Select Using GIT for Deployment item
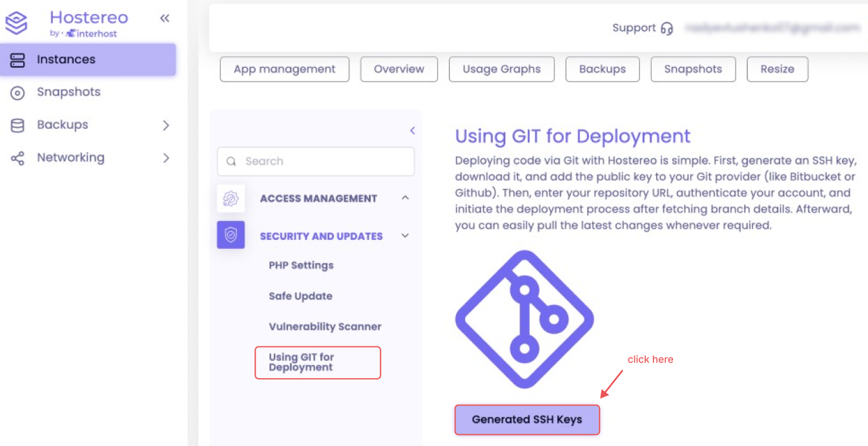 click(318, 363)
